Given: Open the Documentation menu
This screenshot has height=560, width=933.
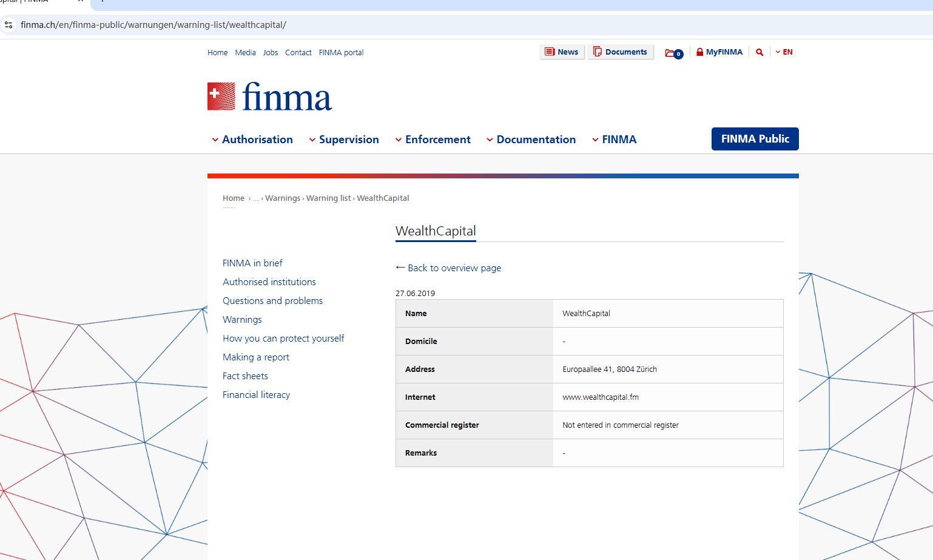Looking at the screenshot, I should tap(531, 140).
